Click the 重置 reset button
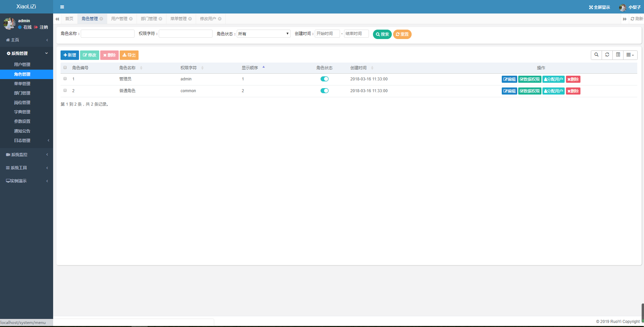 [402, 34]
